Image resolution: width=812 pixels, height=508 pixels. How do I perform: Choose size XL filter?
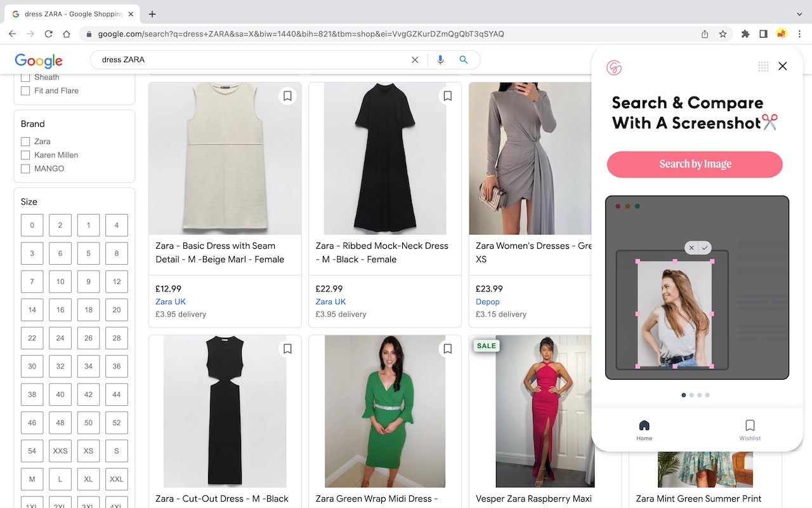pos(88,479)
